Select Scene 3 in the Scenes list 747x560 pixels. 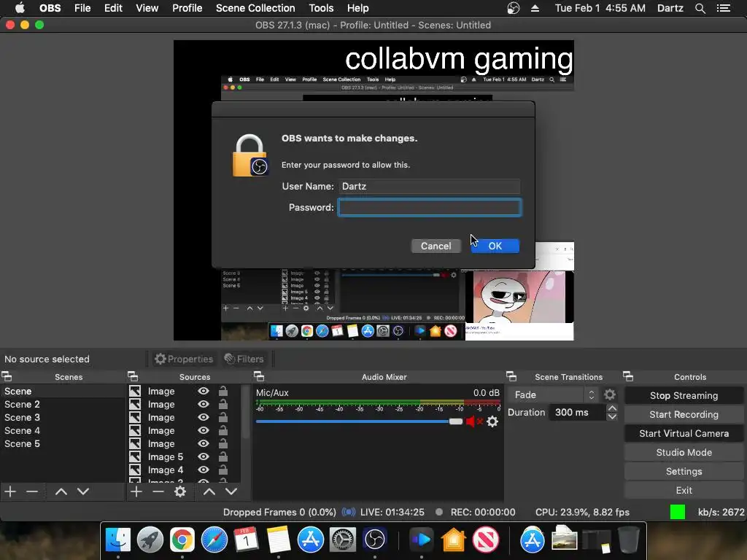(x=63, y=417)
